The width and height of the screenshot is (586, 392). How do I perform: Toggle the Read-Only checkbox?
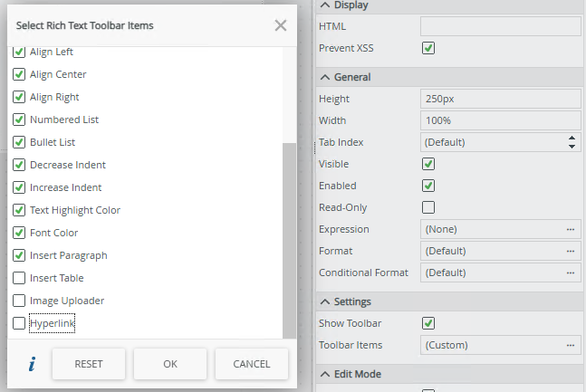coord(429,207)
